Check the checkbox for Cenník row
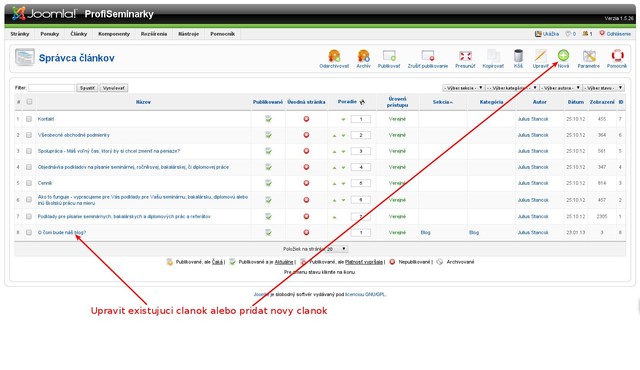 coord(29,183)
